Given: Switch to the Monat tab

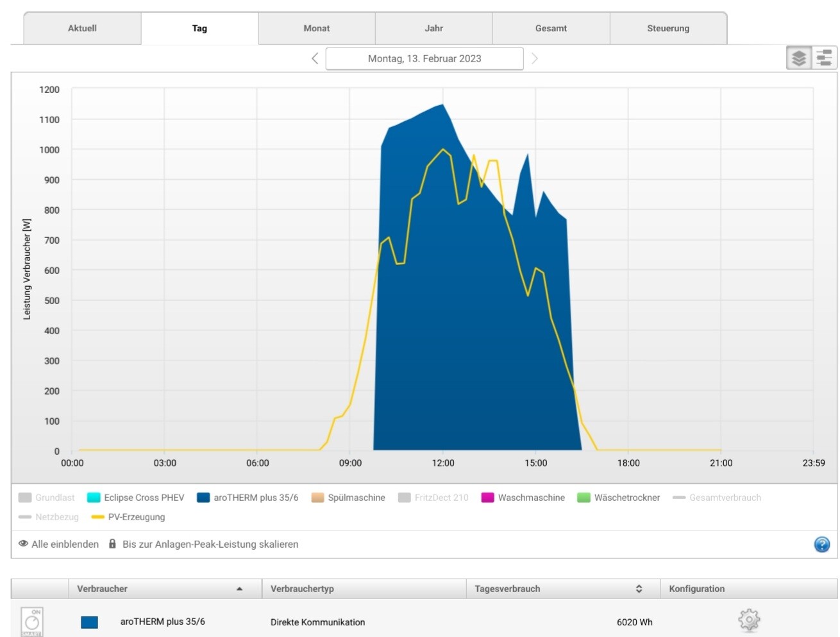Looking at the screenshot, I should (317, 28).
